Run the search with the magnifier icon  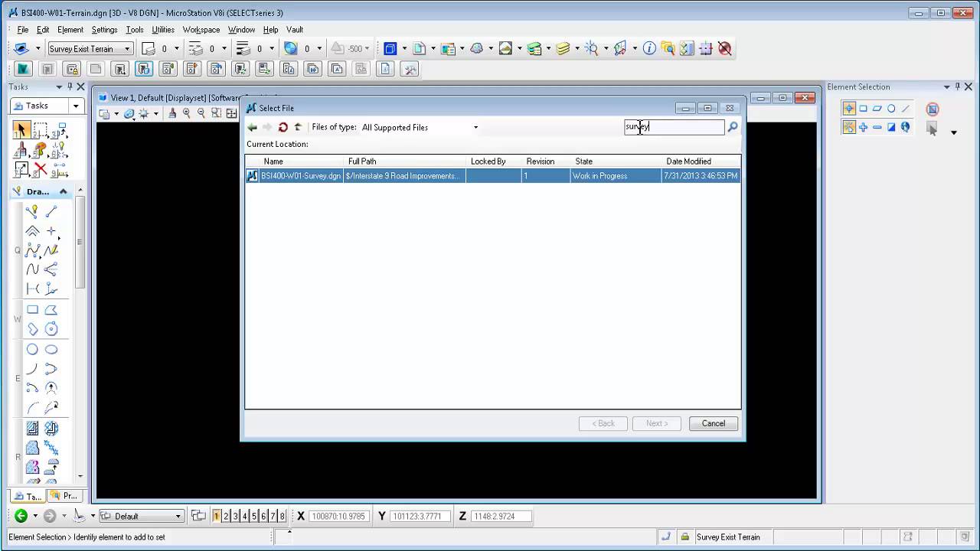[732, 127]
